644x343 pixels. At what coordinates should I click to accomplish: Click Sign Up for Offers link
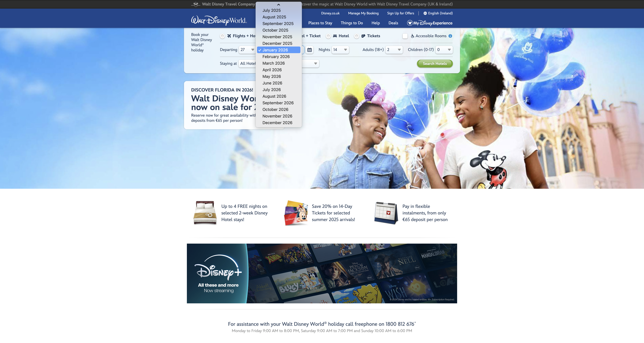(400, 13)
